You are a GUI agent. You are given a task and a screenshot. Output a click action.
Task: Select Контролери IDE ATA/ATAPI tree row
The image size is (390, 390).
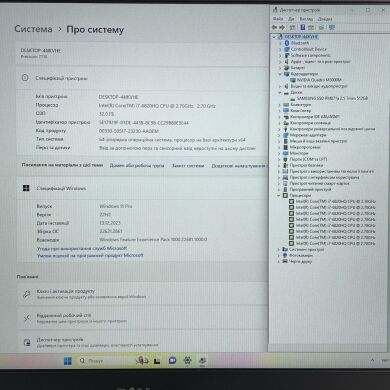(x=314, y=117)
